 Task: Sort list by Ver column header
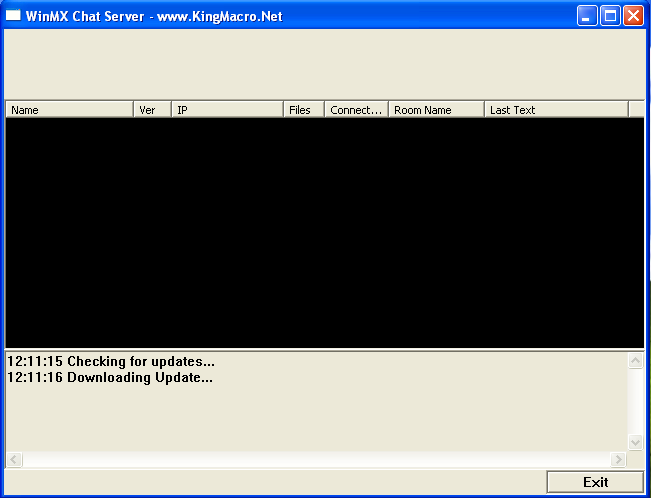[152, 110]
